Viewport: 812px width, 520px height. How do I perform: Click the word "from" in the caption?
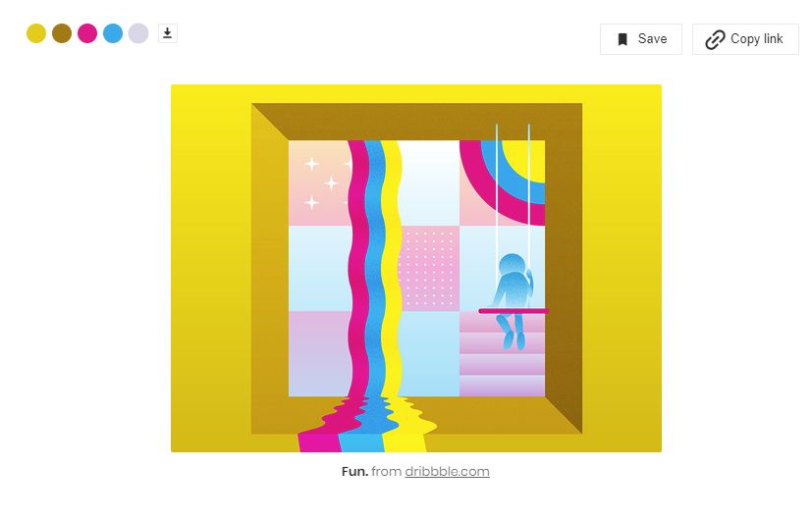click(x=386, y=471)
